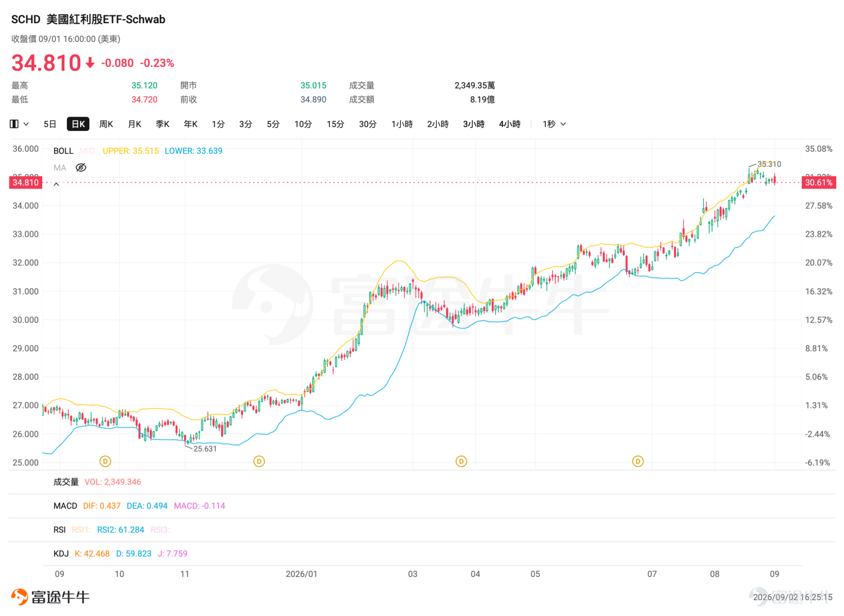Expand the chart layout dropdown arrow
Screen dimensions: 844x616
point(26,124)
